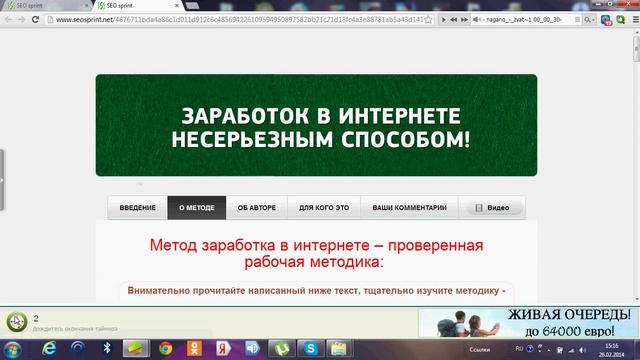Close the active SEO sprint tab
The width and height of the screenshot is (640, 360).
click(x=177, y=6)
